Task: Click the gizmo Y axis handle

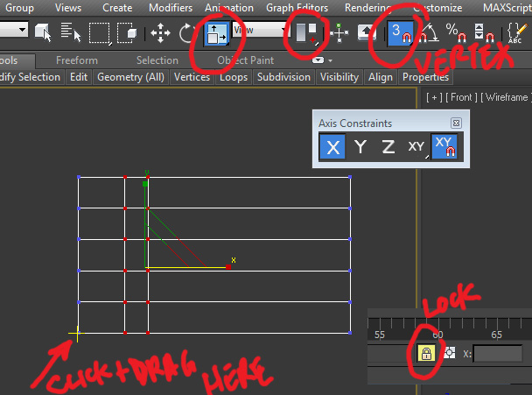Action: pos(145,184)
